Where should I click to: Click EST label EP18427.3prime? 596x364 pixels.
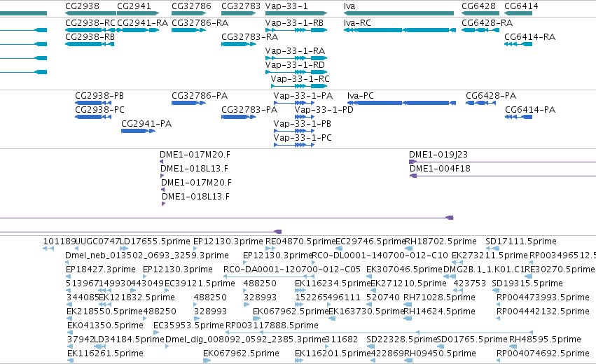(x=101, y=269)
